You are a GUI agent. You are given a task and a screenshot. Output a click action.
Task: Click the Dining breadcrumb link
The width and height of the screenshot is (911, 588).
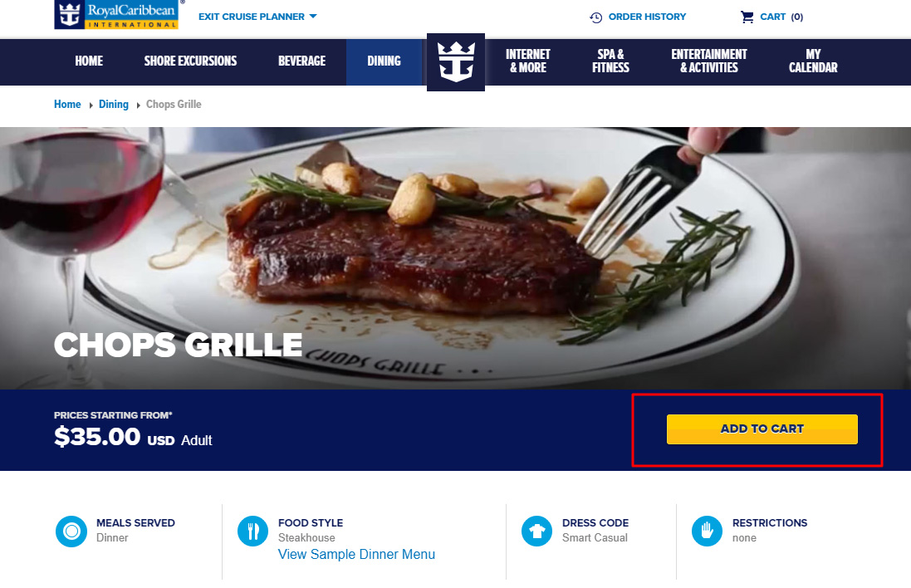[113, 105]
